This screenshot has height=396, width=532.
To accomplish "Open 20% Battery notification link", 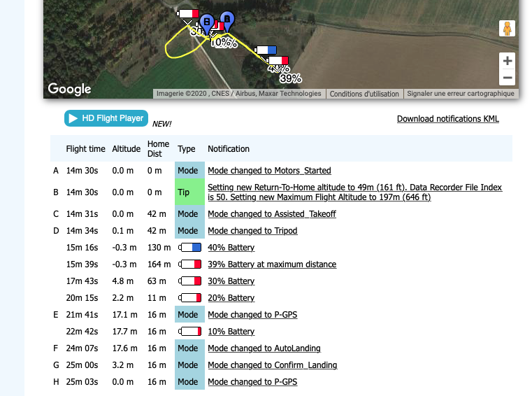I will coord(231,298).
